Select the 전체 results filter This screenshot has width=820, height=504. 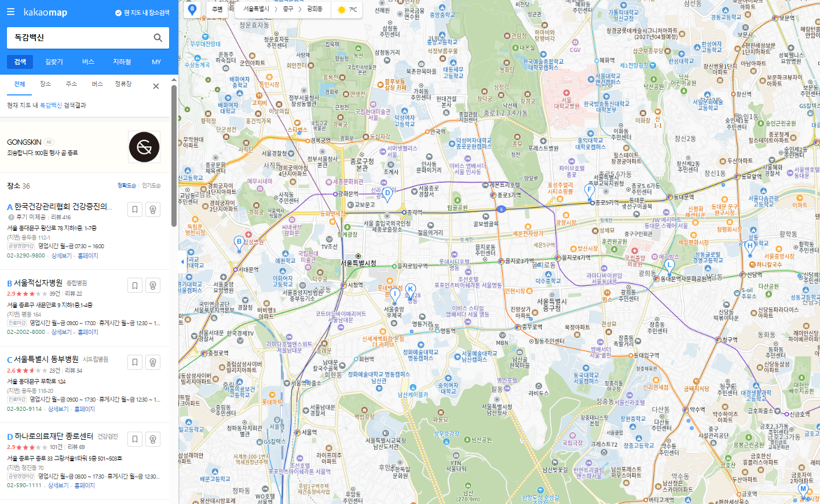[20, 84]
